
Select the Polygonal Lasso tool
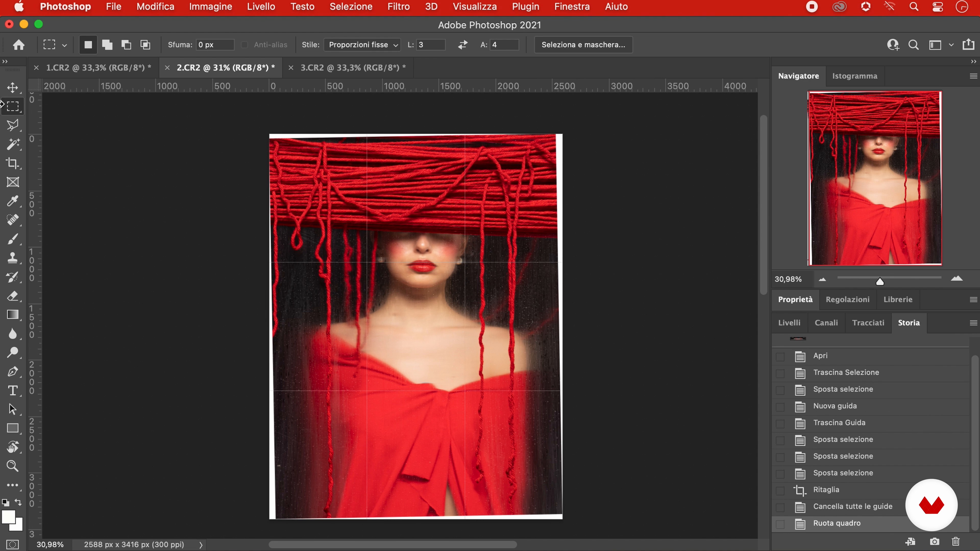(x=13, y=125)
